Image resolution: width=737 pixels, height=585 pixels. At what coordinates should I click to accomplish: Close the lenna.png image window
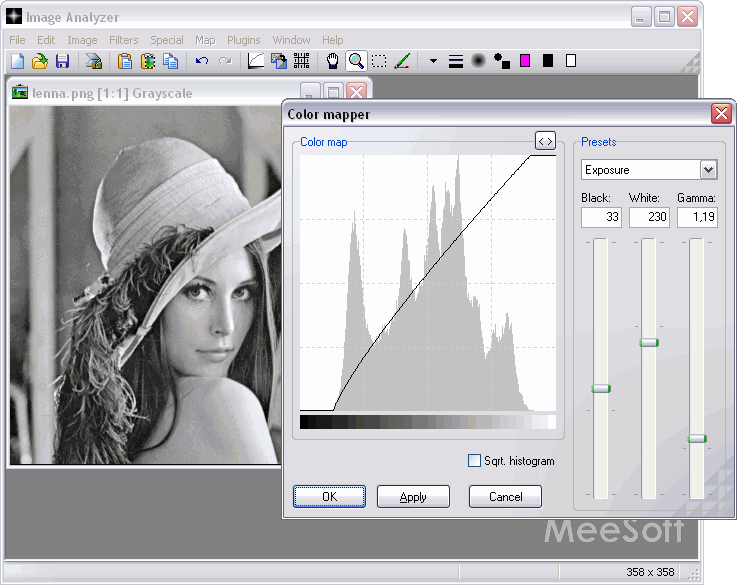[357, 92]
